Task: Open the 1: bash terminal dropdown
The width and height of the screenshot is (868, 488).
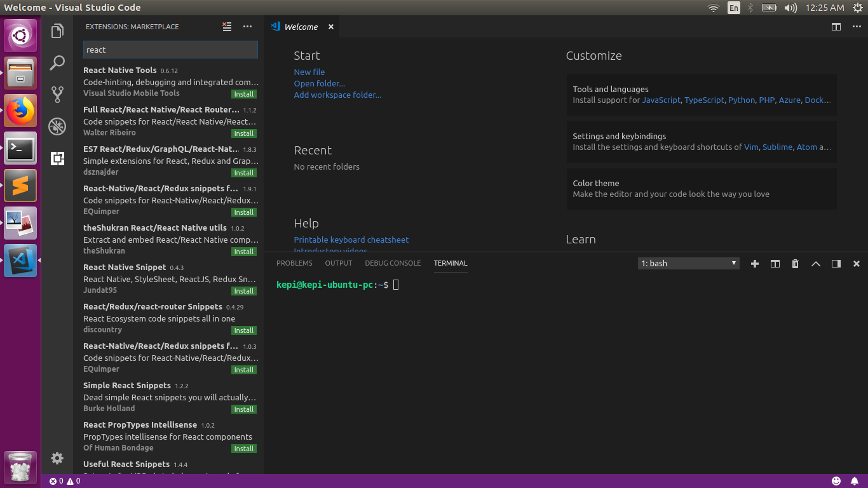Action: point(689,263)
